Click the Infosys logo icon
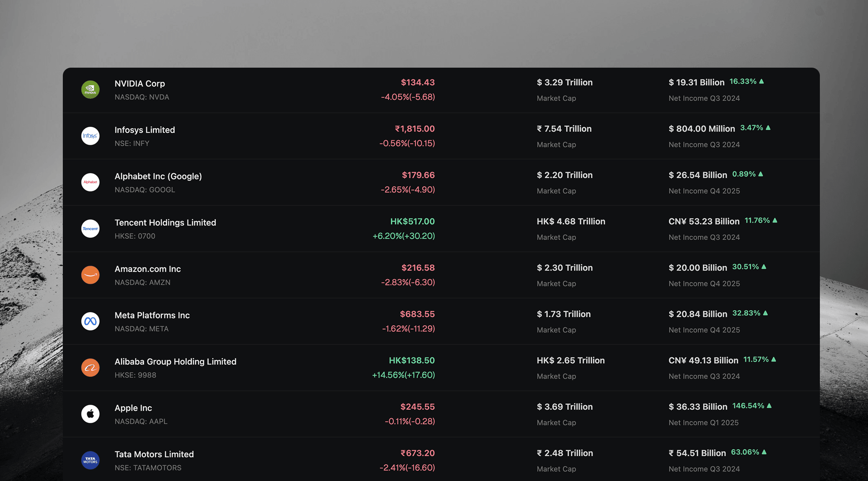The image size is (868, 481). tap(90, 136)
